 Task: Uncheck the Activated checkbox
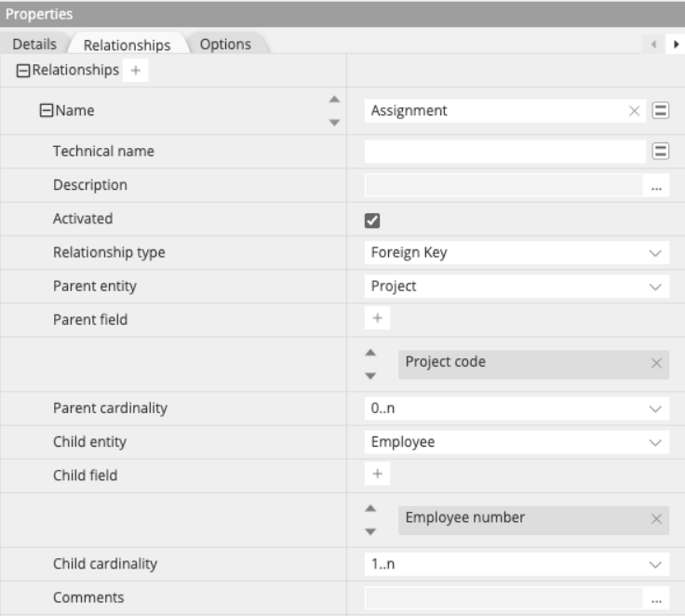click(372, 220)
